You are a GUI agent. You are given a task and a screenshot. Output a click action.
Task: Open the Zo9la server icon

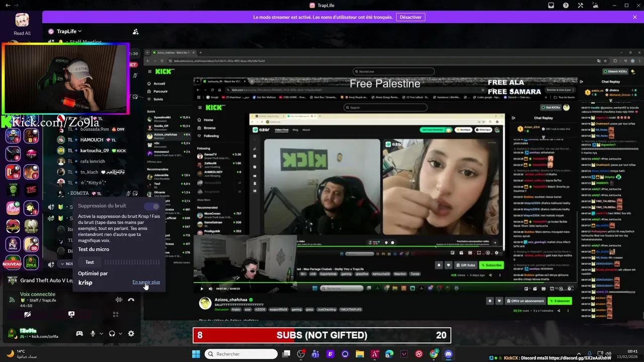click(x=31, y=262)
